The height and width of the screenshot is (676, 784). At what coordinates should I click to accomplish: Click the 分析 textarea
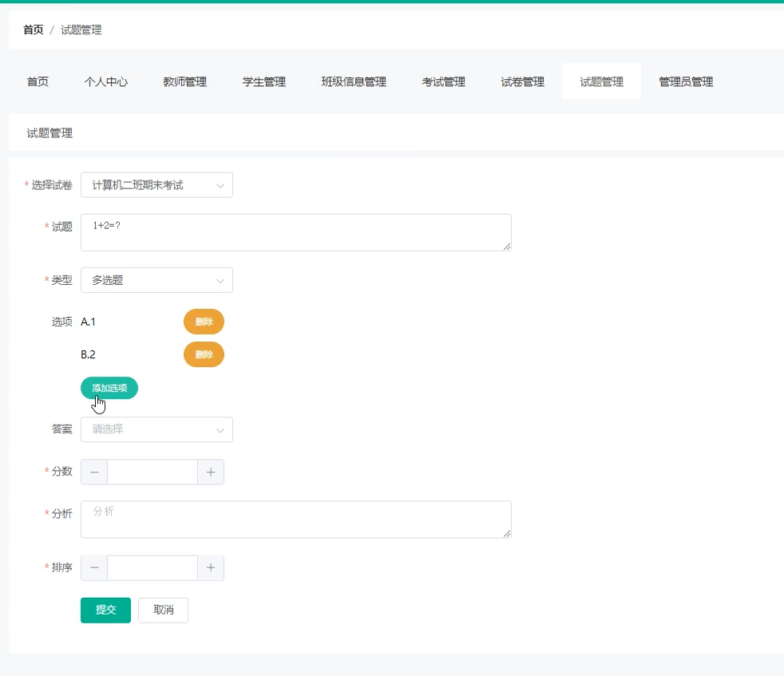click(296, 520)
